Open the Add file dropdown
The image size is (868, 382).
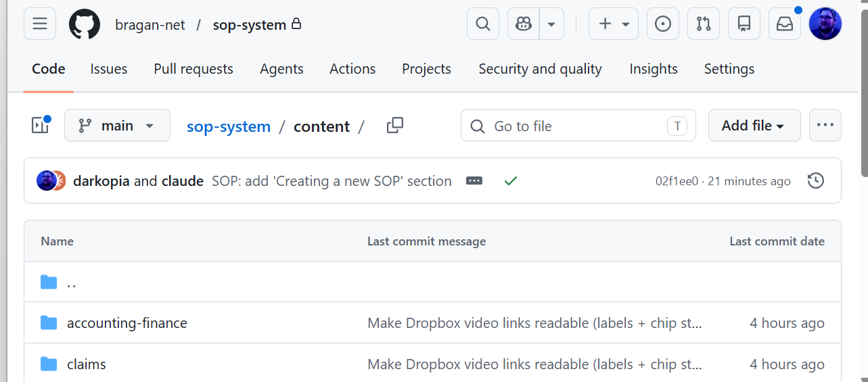pyautogui.click(x=754, y=126)
